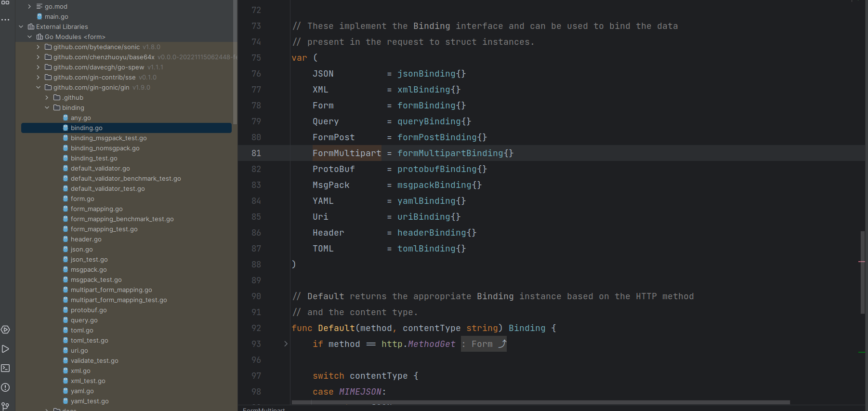Open header.go file
The height and width of the screenshot is (411, 868).
(86, 239)
